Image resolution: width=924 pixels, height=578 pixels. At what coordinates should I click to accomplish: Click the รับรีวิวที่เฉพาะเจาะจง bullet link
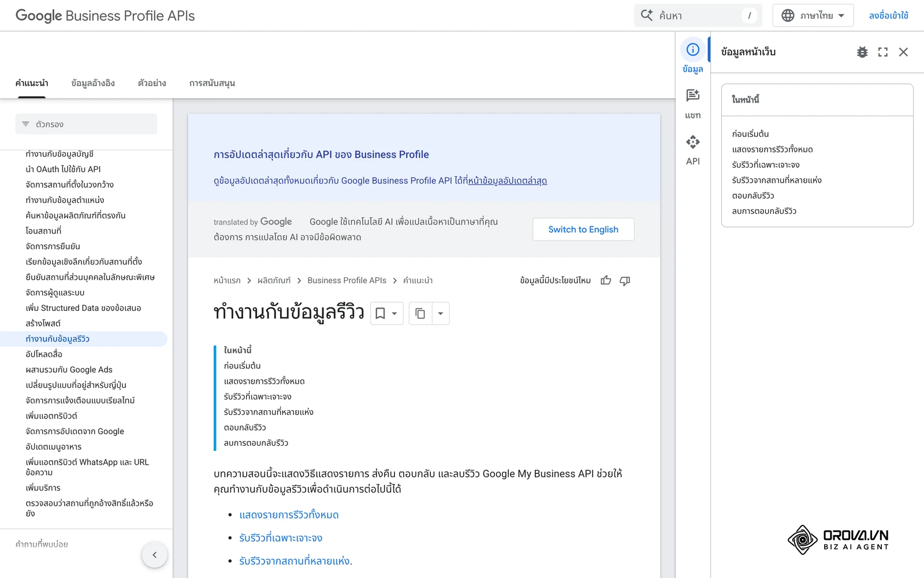click(x=281, y=538)
